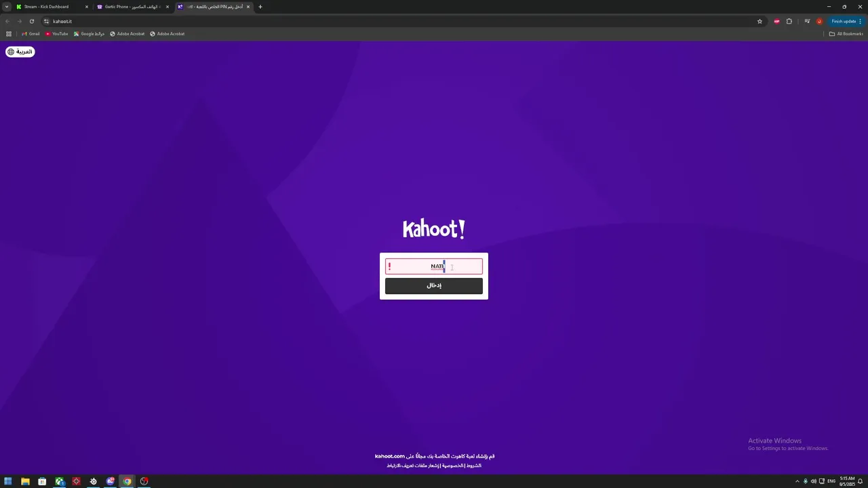Viewport: 868px width, 488px height.
Task: Open the Steam taskbar icon
Action: coord(94,482)
